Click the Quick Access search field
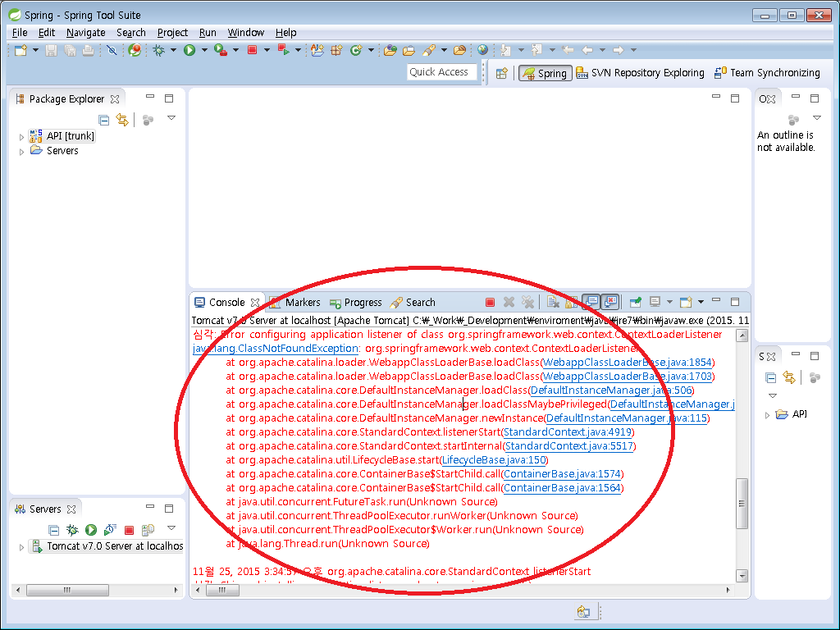This screenshot has height=630, width=840. [442, 72]
